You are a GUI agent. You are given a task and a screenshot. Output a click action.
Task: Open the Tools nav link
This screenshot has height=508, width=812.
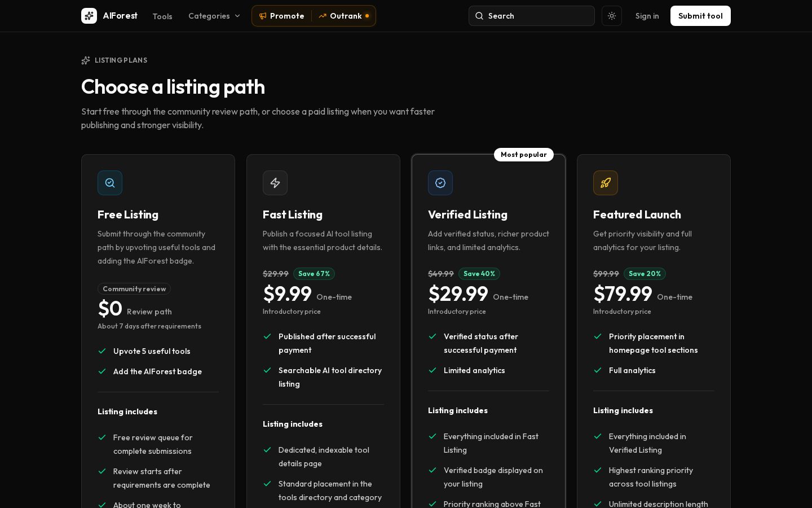162,16
